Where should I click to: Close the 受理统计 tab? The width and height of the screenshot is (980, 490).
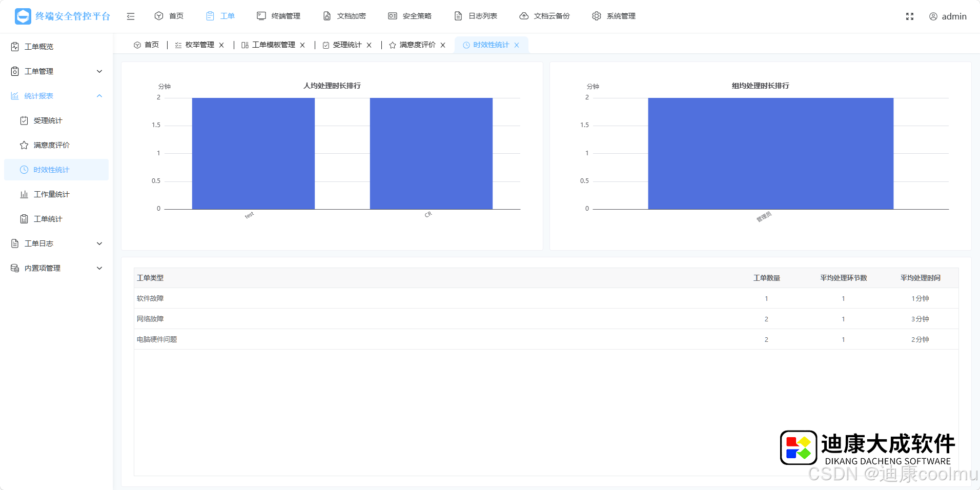[369, 45]
